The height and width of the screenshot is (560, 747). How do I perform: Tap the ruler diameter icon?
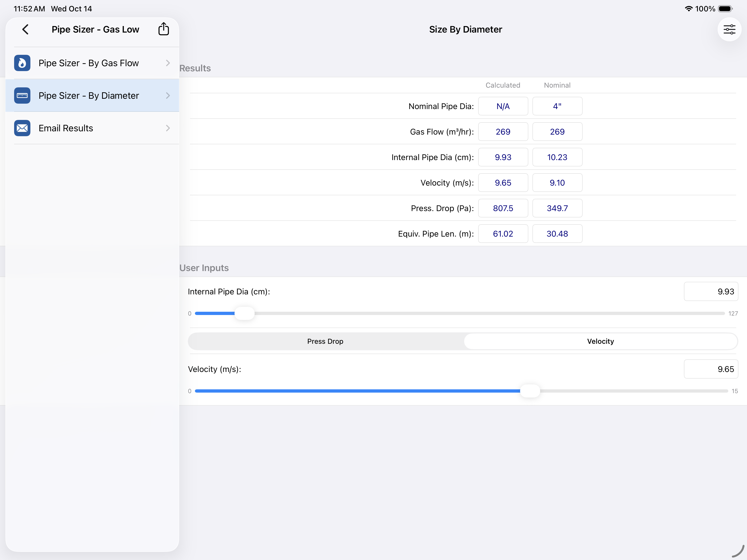[x=22, y=96]
